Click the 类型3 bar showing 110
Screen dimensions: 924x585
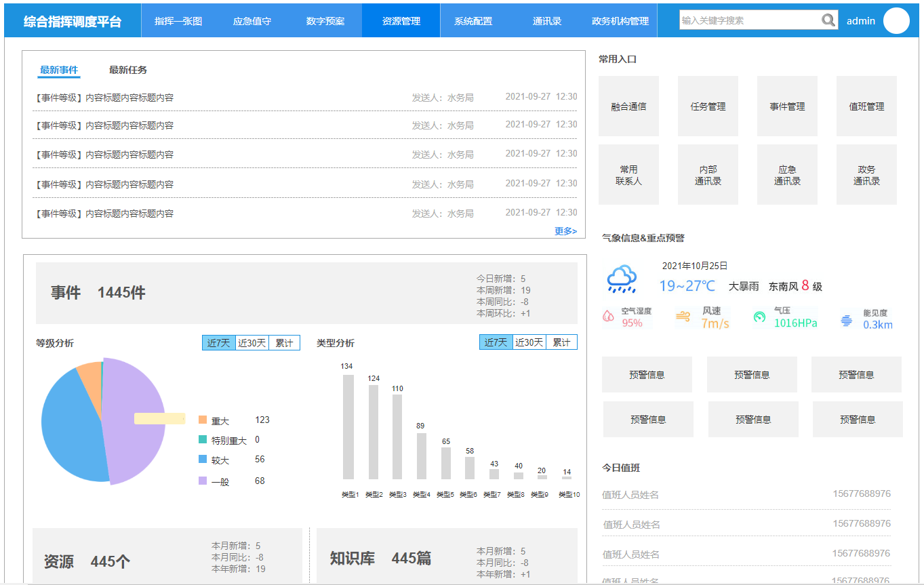(397, 437)
